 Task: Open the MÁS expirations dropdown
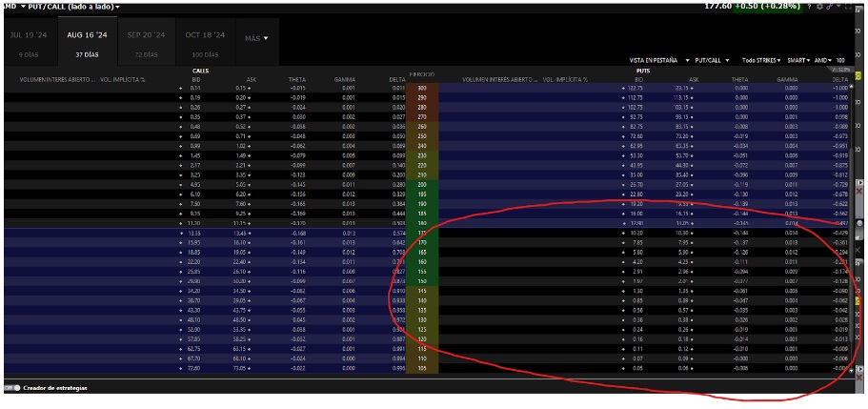[x=256, y=39]
